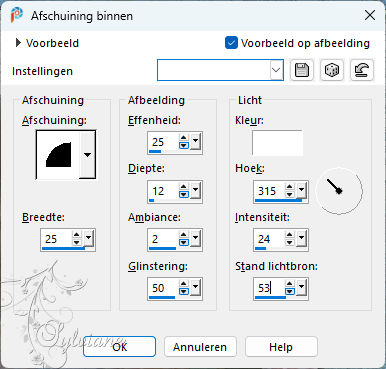
Task: Open the Afschuining bevel shape dropdown
Action: pos(87,155)
